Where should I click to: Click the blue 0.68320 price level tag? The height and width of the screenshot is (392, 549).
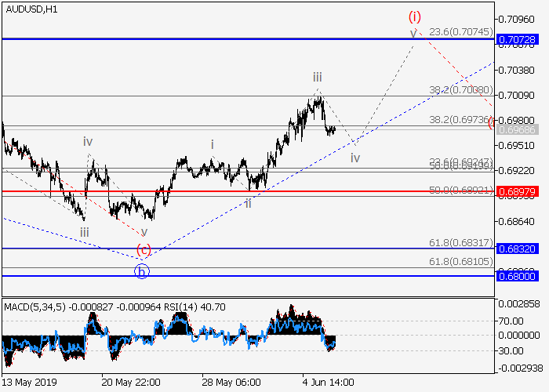click(x=518, y=249)
